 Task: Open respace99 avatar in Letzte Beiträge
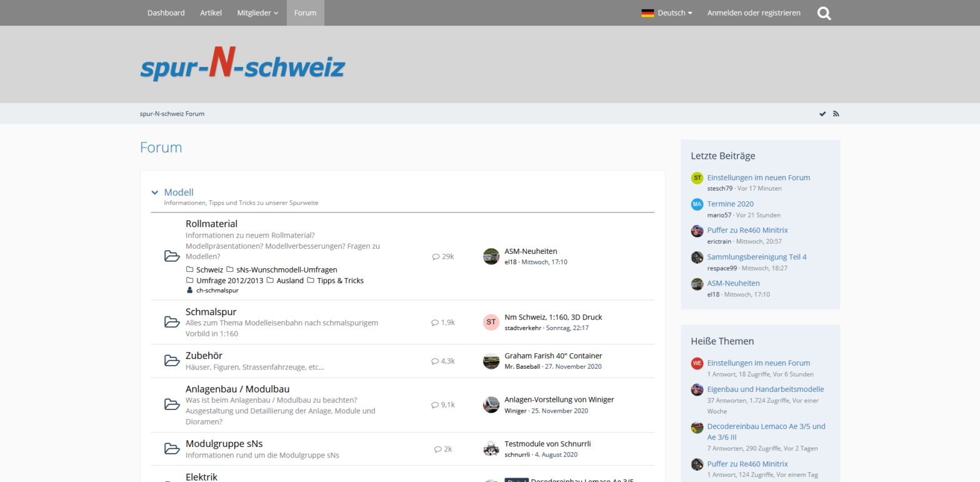[697, 257]
